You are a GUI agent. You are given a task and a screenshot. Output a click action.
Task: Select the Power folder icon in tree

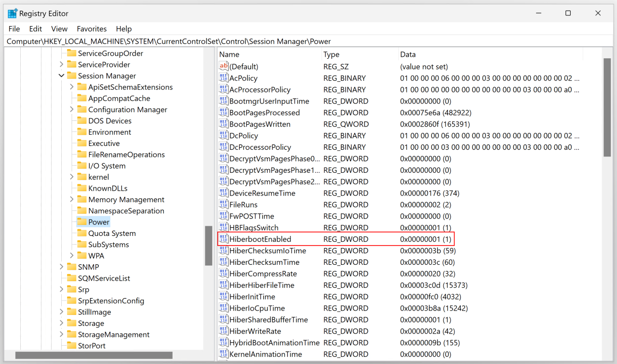point(82,222)
